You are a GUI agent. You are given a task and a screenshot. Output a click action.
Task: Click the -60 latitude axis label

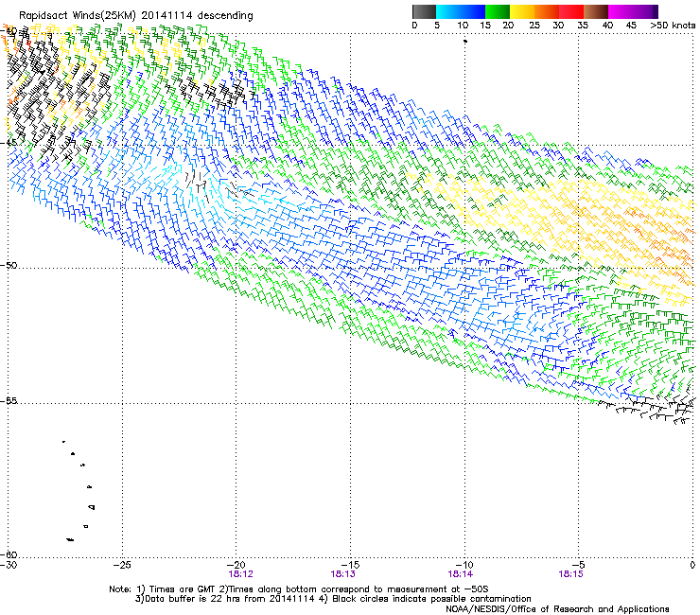[x=9, y=554]
